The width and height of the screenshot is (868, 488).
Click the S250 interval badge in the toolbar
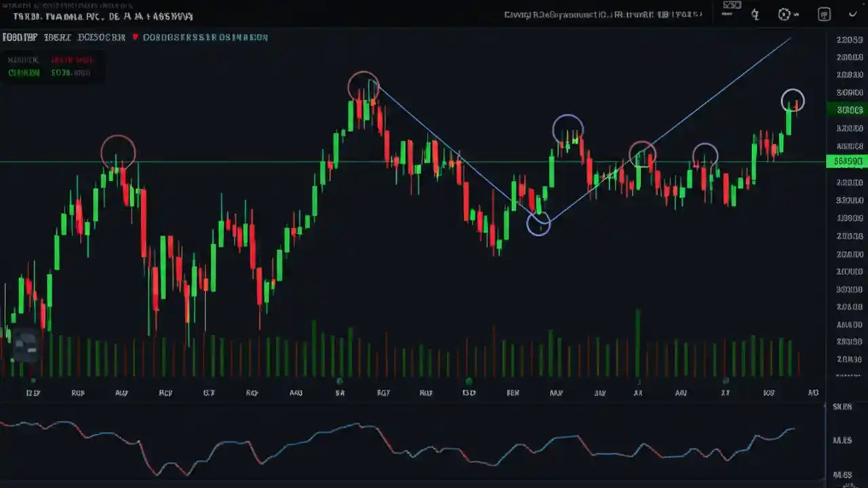pos(731,5)
